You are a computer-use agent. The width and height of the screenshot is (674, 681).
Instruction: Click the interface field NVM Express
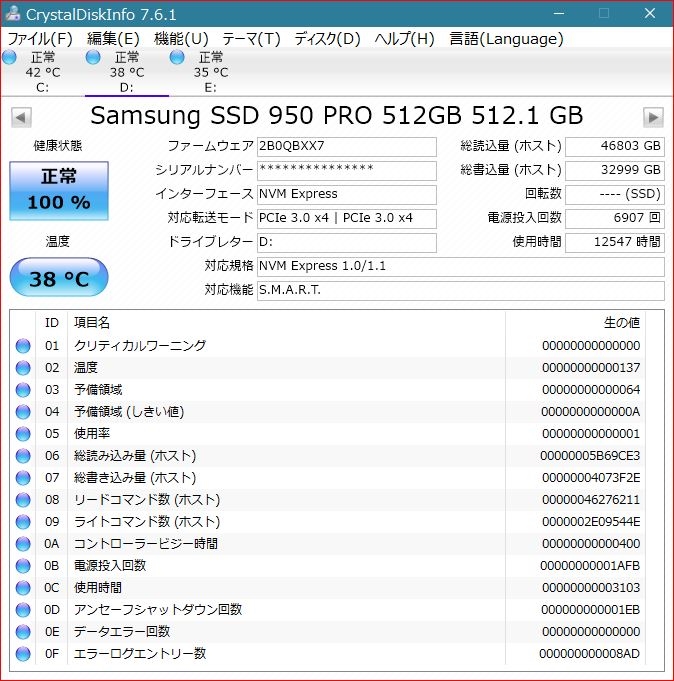[347, 194]
